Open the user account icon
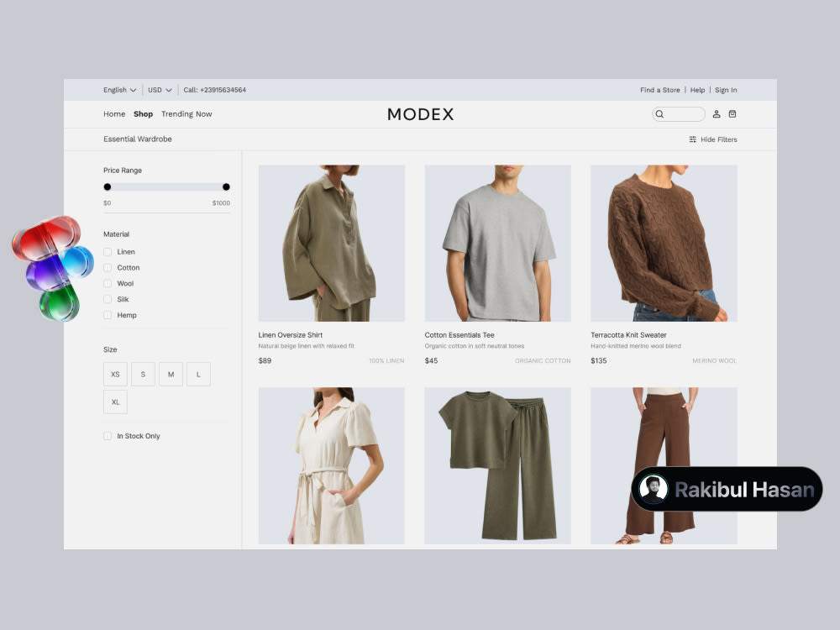 pyautogui.click(x=717, y=114)
